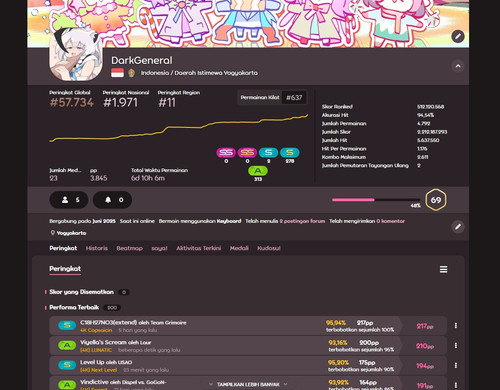Click the Yogyakarta location pin icon
This screenshot has height=390, width=500.
(x=52, y=233)
